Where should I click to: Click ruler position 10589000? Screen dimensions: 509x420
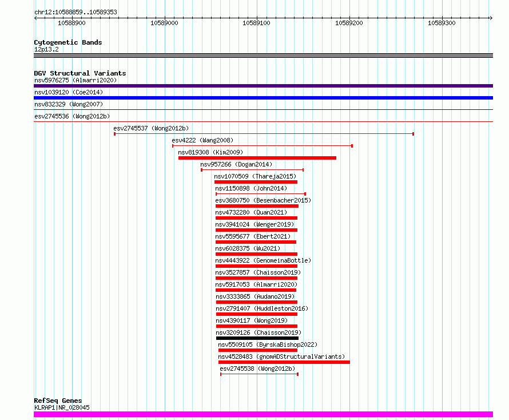tap(164, 23)
